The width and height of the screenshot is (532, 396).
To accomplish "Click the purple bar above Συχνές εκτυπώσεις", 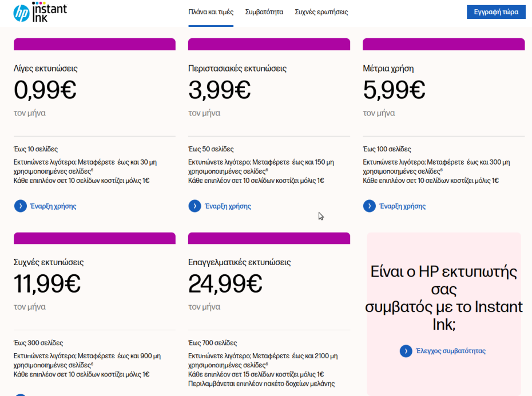I will pyautogui.click(x=94, y=238).
